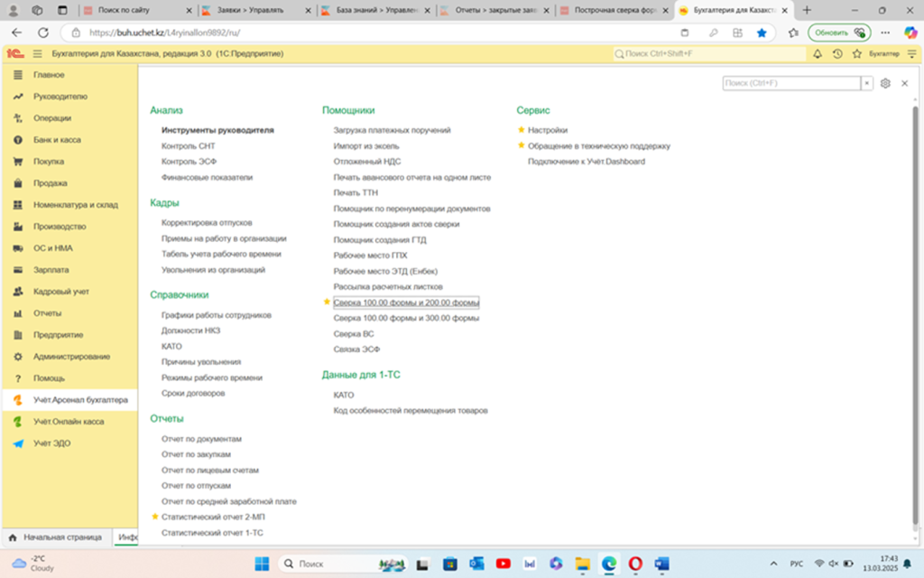Open the Отчеты section in sidebar menu
This screenshot has width=924, height=578.
[47, 313]
